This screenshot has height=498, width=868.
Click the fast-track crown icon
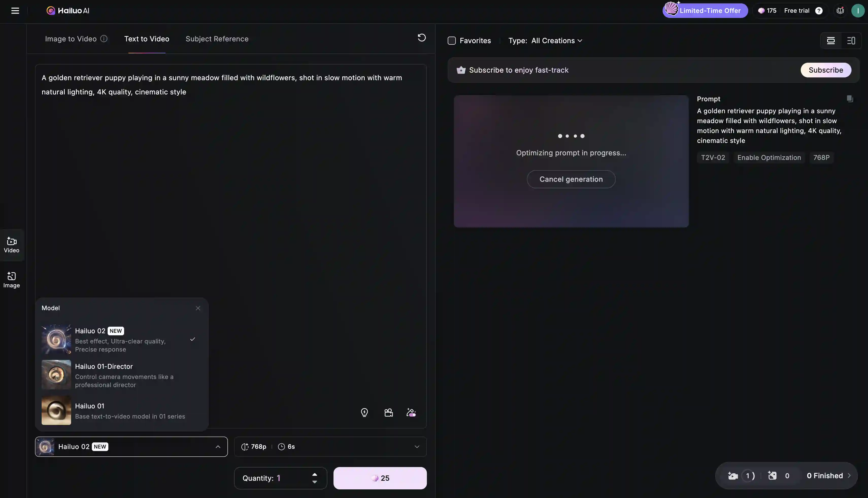[x=461, y=70]
